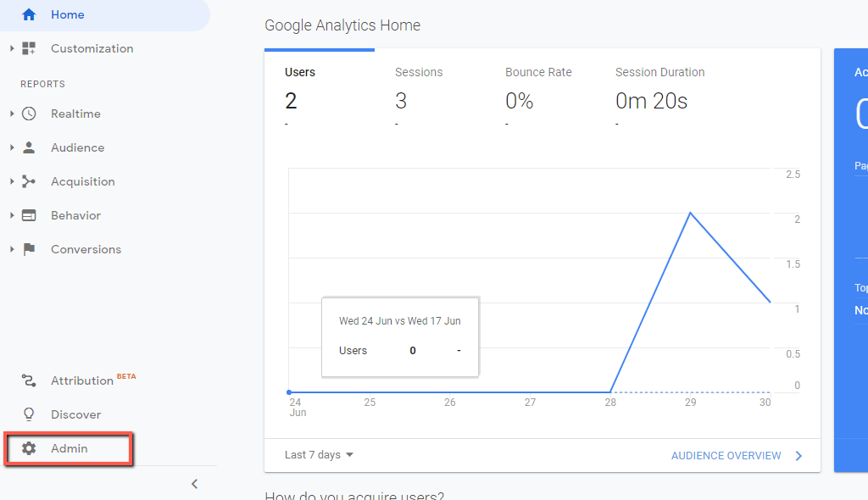Select the Users metric tab

[320, 89]
